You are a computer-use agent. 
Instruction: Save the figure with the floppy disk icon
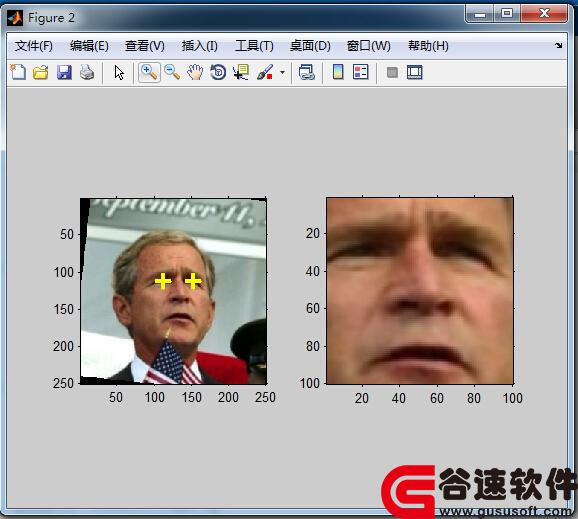tap(64, 72)
